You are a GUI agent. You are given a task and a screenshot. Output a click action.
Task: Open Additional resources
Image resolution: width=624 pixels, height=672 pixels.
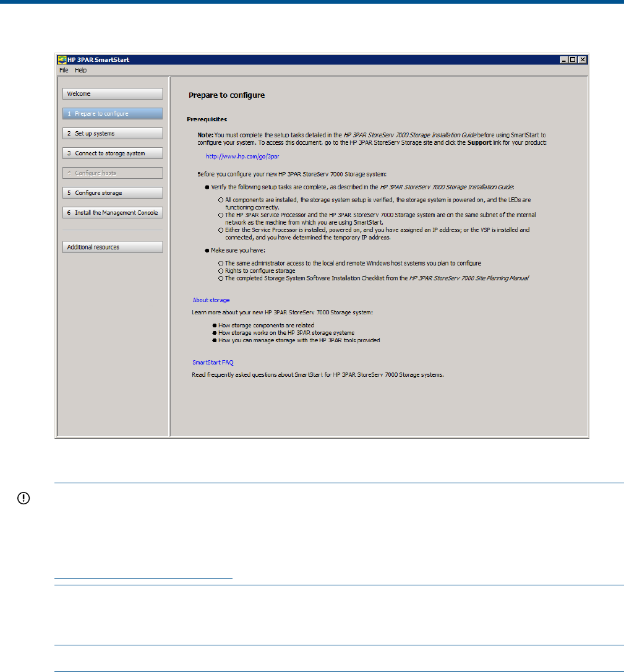(x=112, y=248)
